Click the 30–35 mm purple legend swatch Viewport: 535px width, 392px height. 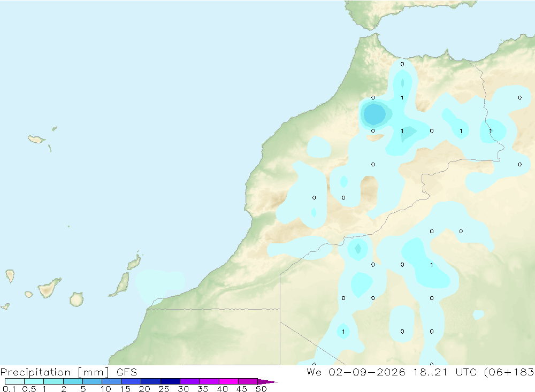click(x=190, y=381)
